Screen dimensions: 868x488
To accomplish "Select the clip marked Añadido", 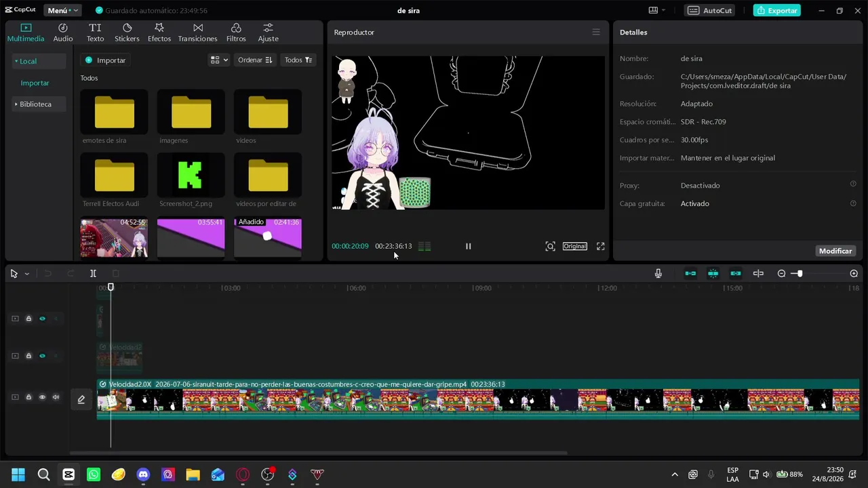I will [x=268, y=237].
